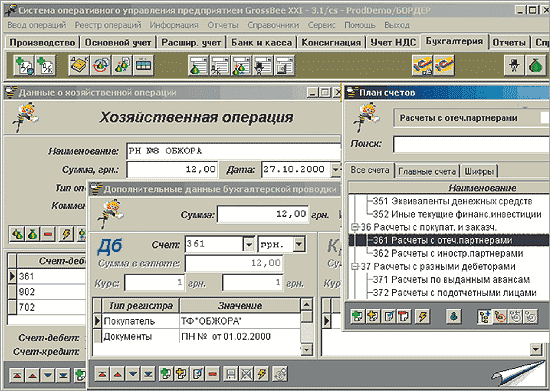550x391 pixels.
Task: Click the table grid icon in main toolbar
Action: [x=143, y=65]
